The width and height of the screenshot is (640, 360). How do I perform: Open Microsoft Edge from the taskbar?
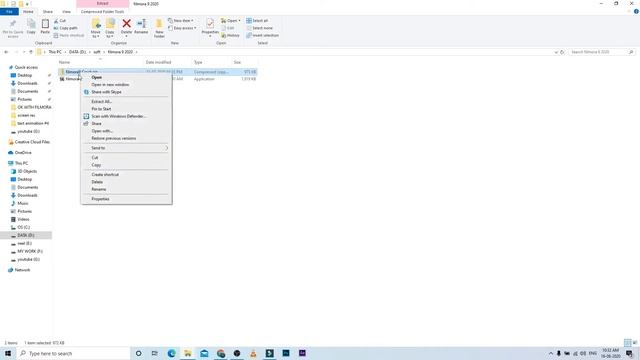pos(171,353)
